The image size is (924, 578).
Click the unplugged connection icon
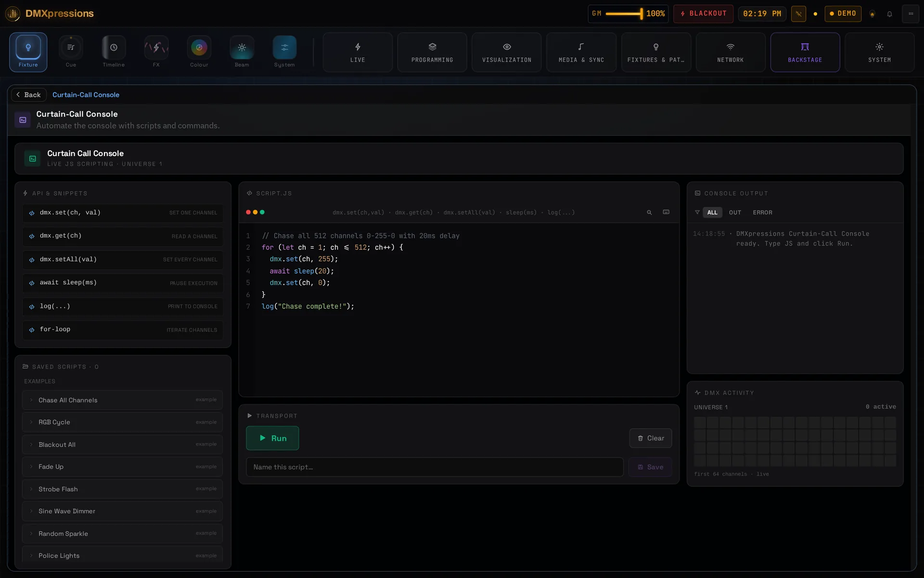coord(798,13)
